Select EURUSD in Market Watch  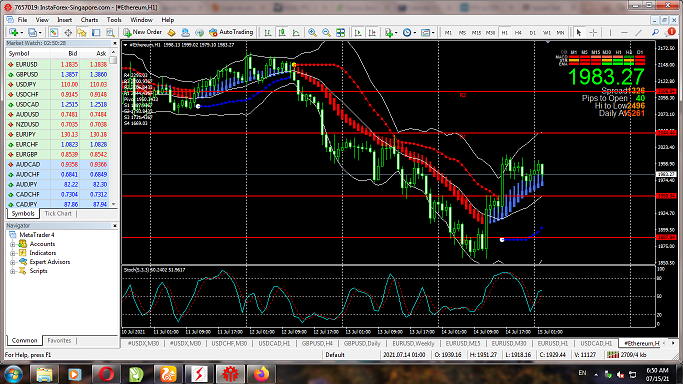coord(57,64)
